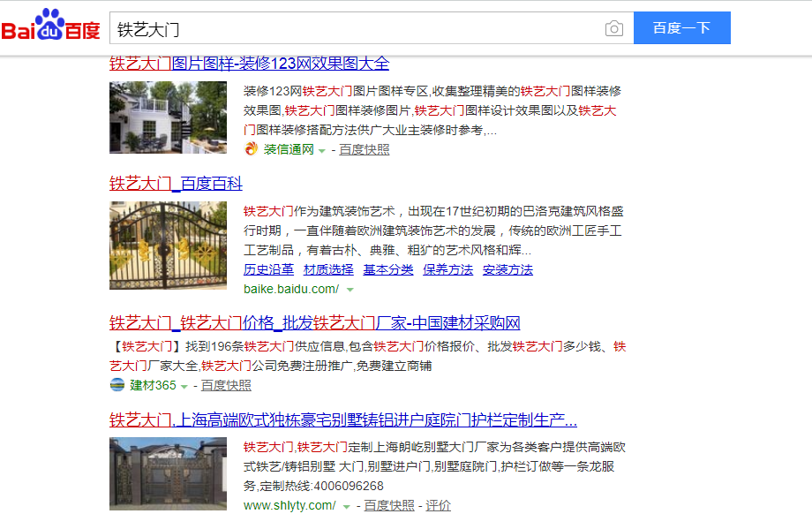Expand dropdown arrow after baike.baidu.com
Viewport: 812px width, 529px height.
tap(350, 290)
